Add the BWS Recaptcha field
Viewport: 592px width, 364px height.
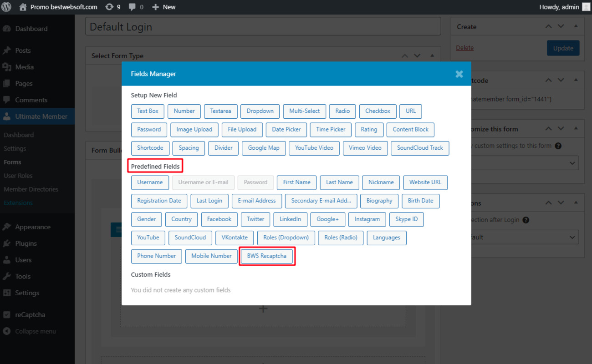[267, 256]
